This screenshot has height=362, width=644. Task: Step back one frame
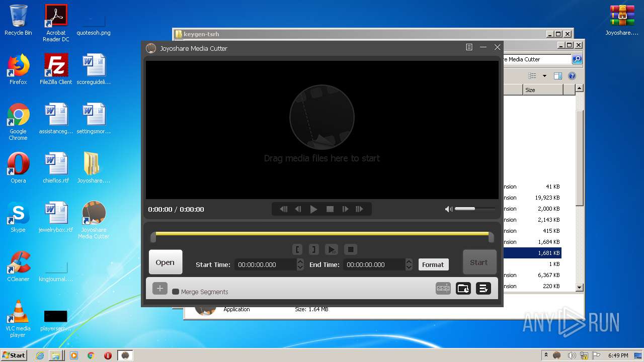pos(298,209)
